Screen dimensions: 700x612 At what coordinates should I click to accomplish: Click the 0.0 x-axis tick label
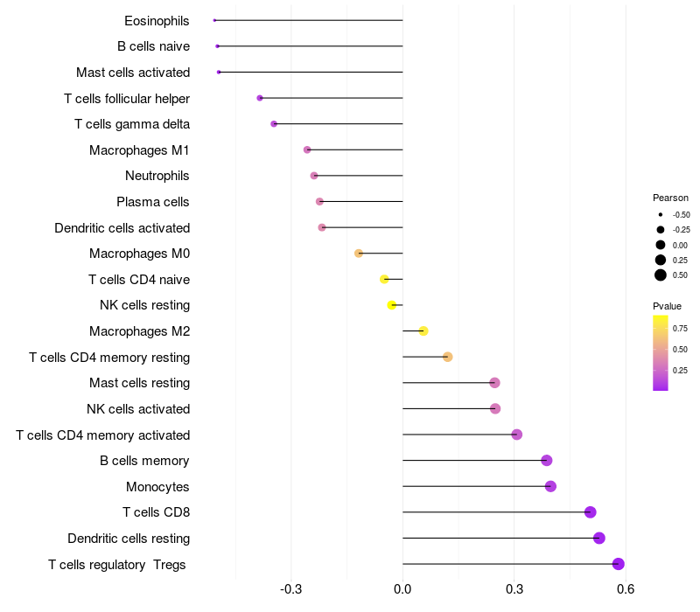pos(402,589)
